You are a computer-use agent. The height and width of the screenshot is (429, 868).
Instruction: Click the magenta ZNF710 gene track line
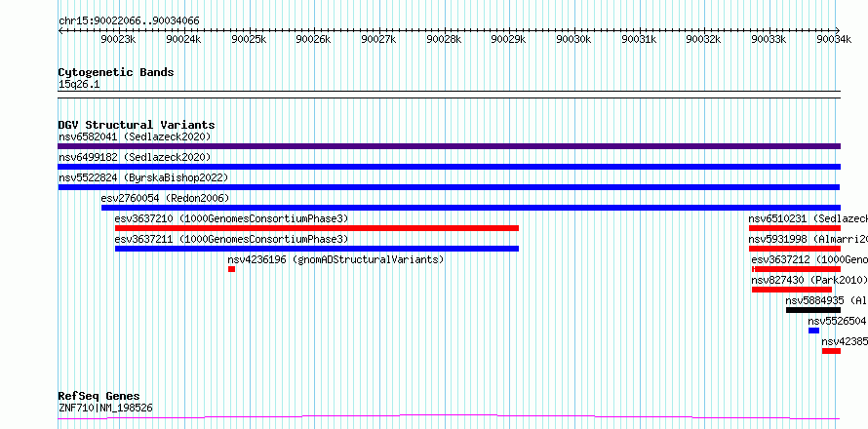(x=449, y=417)
